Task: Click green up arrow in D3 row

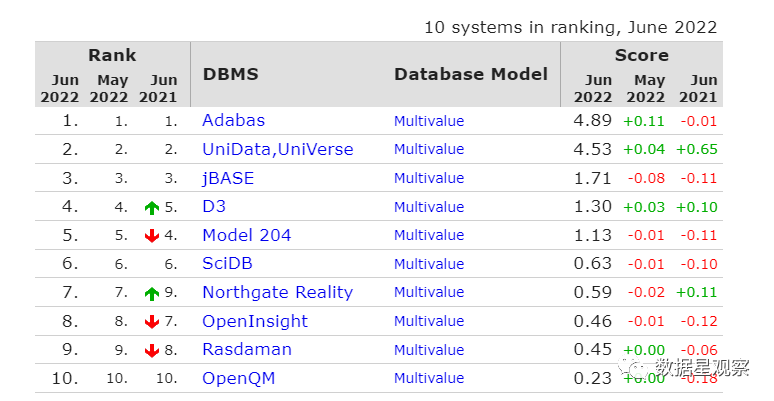Action: pyautogui.click(x=152, y=208)
